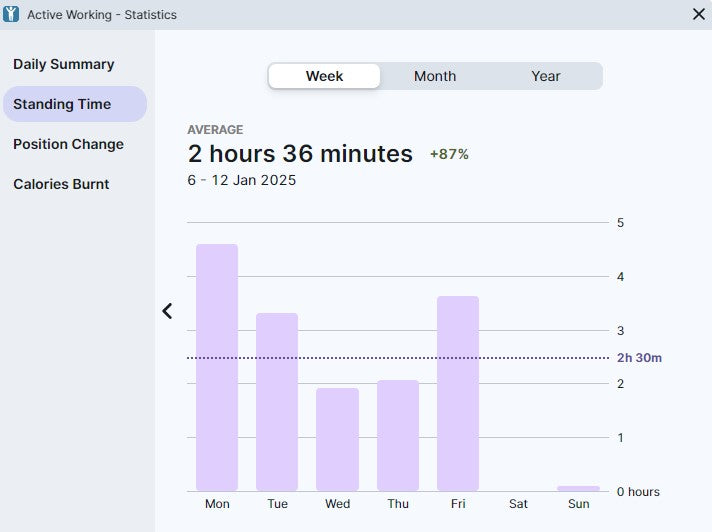Select the Wednesday bar in chart
The height and width of the screenshot is (532, 712).
coord(337,439)
